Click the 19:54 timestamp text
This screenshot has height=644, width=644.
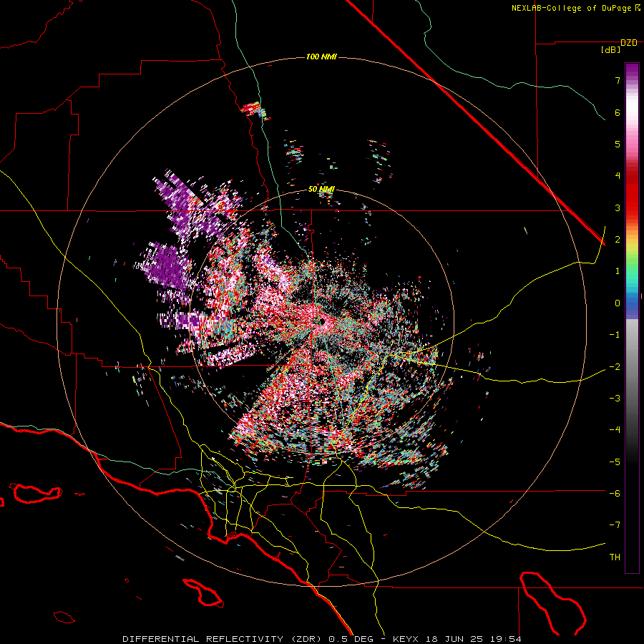[507, 639]
